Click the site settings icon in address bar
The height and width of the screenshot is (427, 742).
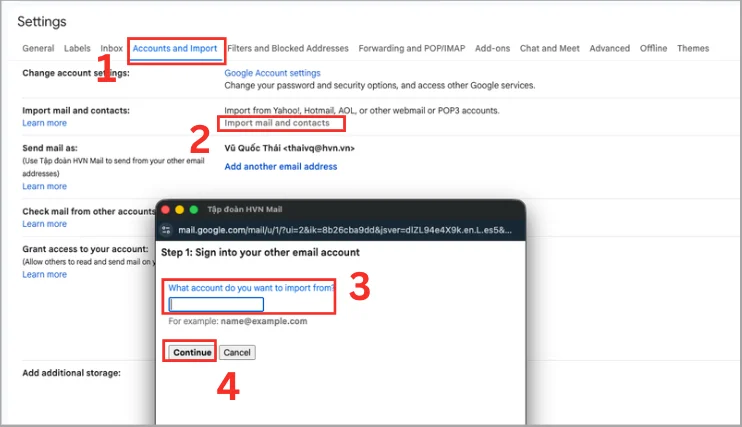(166, 231)
